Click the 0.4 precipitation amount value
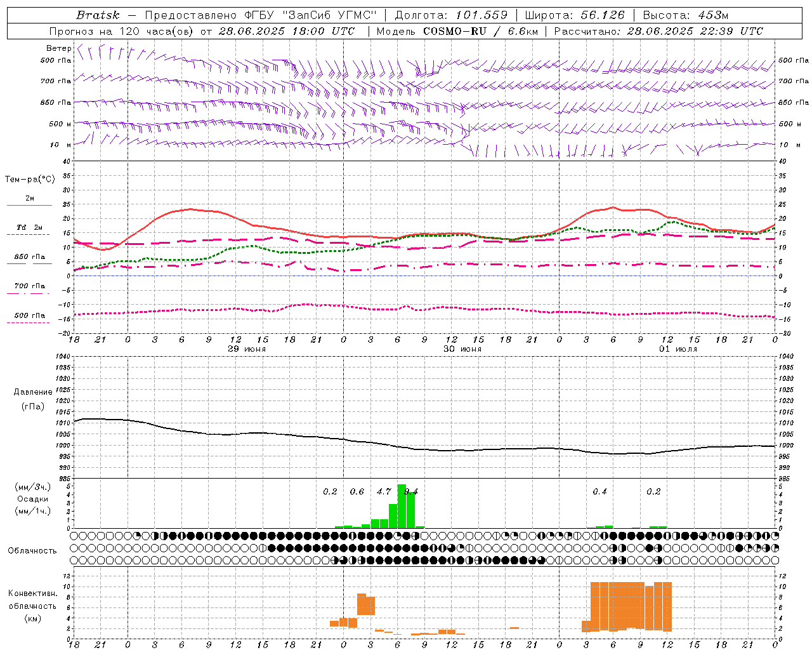 click(599, 491)
